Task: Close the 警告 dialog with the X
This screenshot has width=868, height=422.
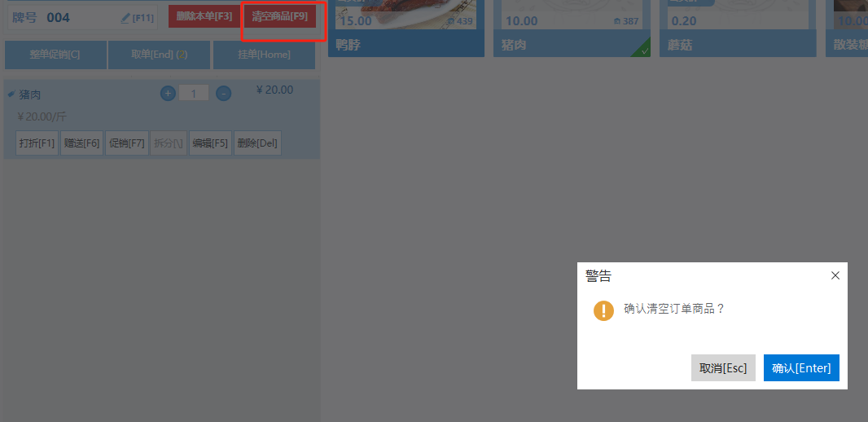Action: 835,275
